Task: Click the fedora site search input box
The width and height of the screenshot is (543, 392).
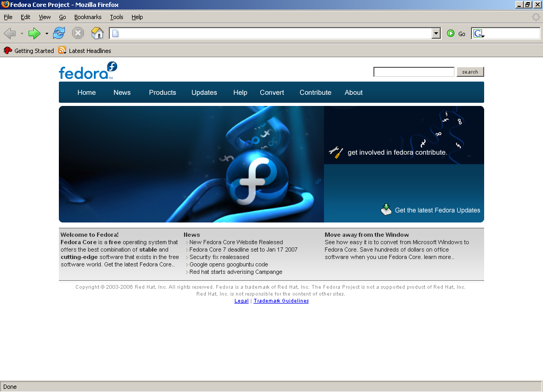Action: [414, 72]
